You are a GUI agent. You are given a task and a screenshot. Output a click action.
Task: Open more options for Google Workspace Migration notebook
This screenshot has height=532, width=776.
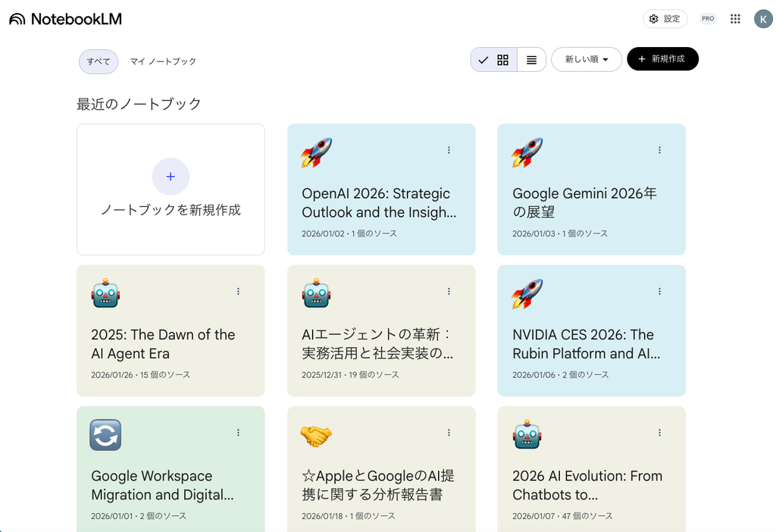click(x=238, y=433)
